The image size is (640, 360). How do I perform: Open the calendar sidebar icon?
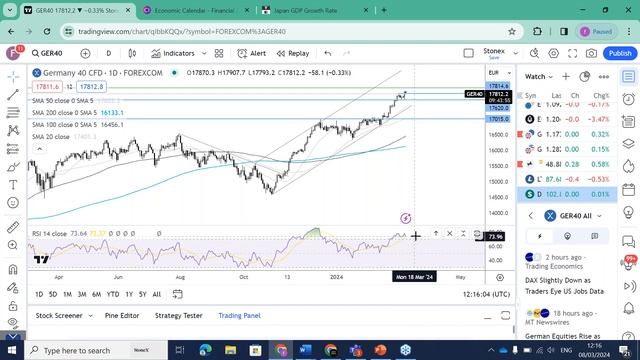tap(629, 190)
